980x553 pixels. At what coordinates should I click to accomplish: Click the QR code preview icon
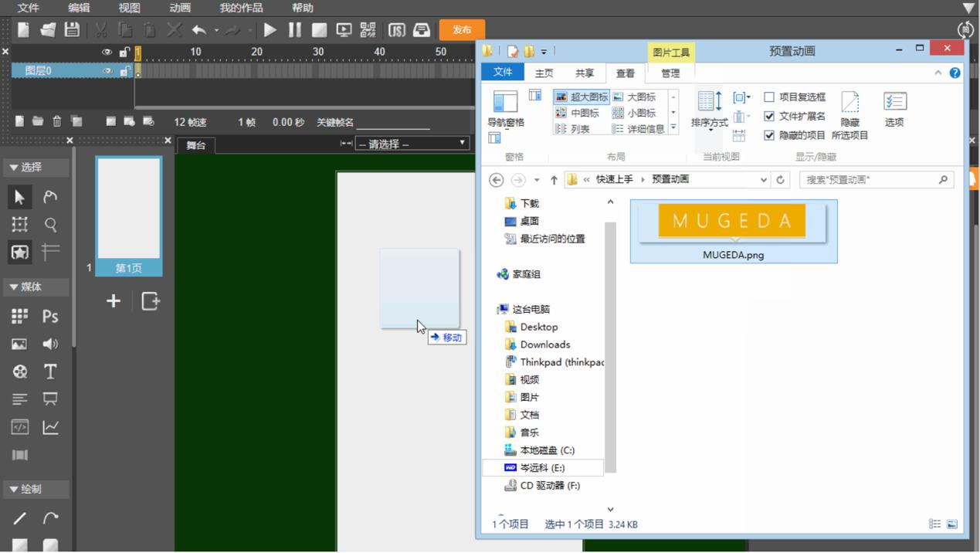coord(368,30)
